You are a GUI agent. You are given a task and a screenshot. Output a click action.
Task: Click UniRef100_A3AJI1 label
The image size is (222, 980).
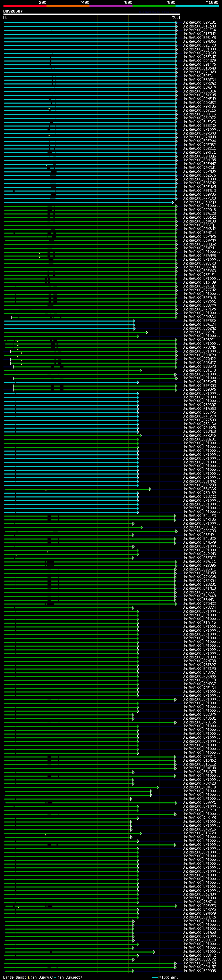(199, 561)
